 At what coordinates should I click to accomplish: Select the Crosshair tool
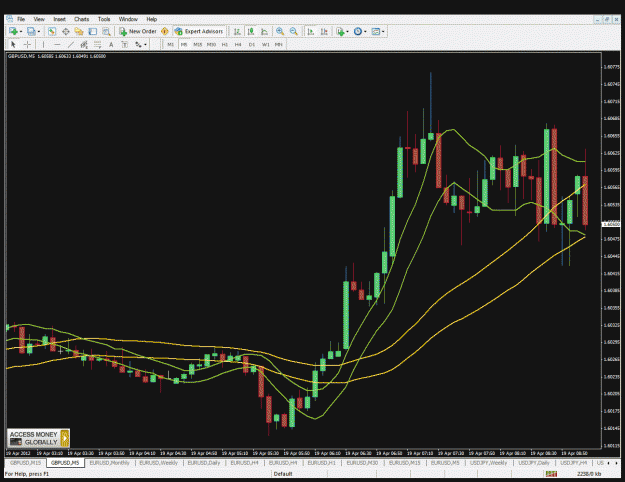(27, 45)
